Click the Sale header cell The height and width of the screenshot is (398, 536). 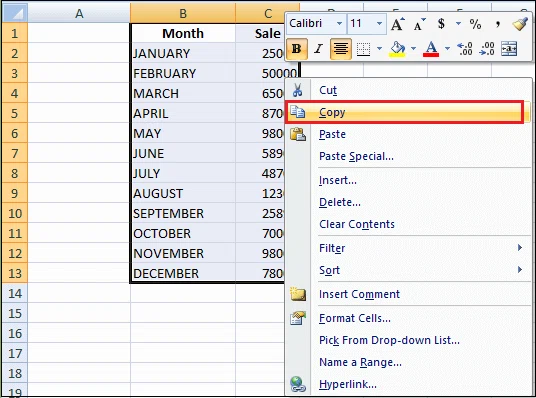260,33
